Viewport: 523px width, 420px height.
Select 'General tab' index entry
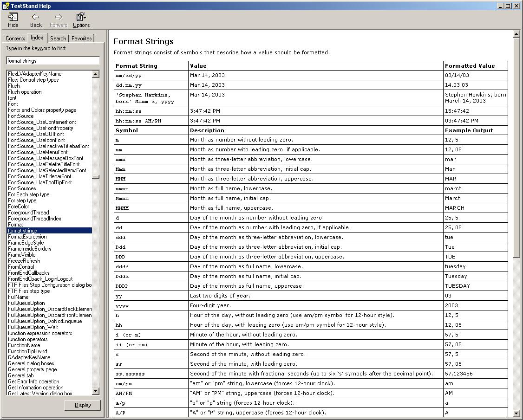[x=21, y=375]
